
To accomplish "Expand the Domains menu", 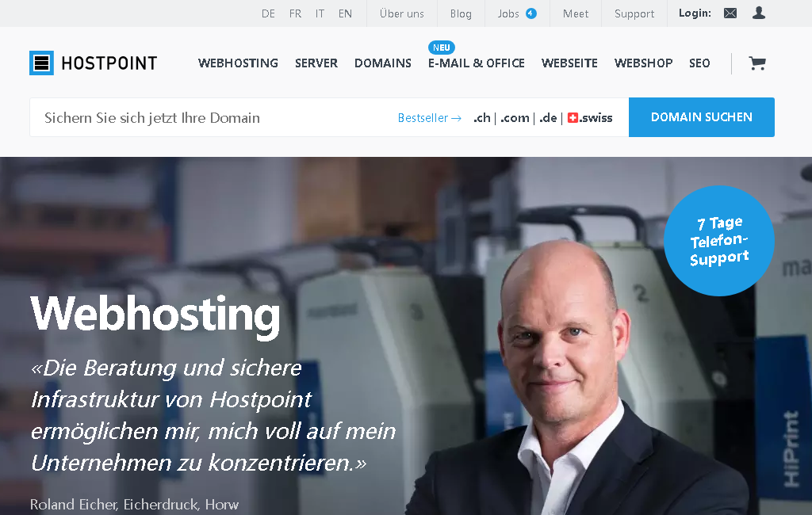I will pyautogui.click(x=383, y=63).
